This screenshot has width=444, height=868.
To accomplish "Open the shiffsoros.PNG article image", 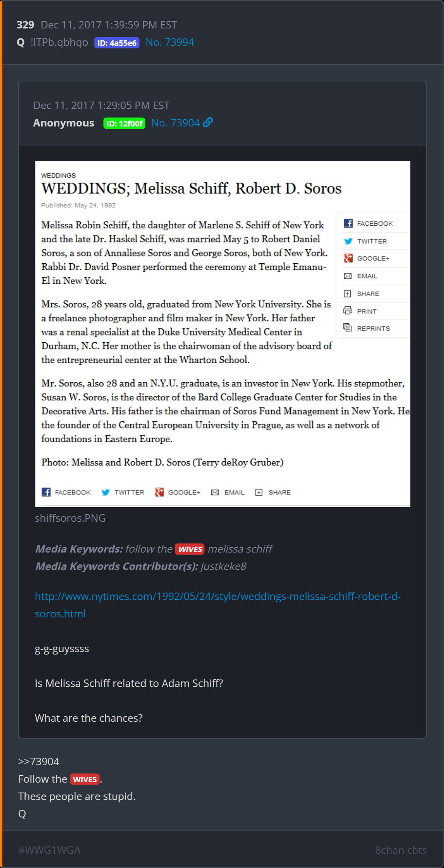I will (x=222, y=334).
